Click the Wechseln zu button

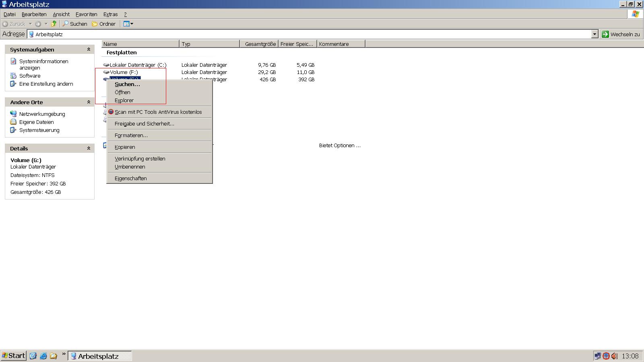(x=621, y=34)
